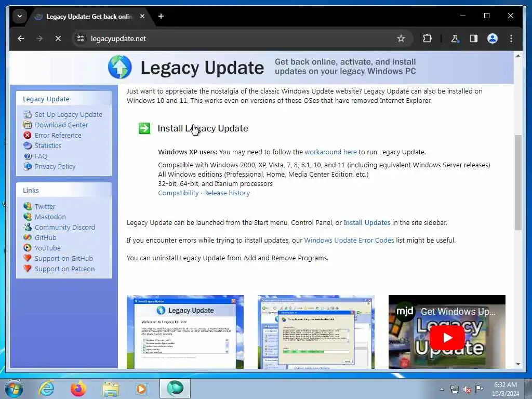
Task: Open Statistics in sidebar
Action: point(48,146)
